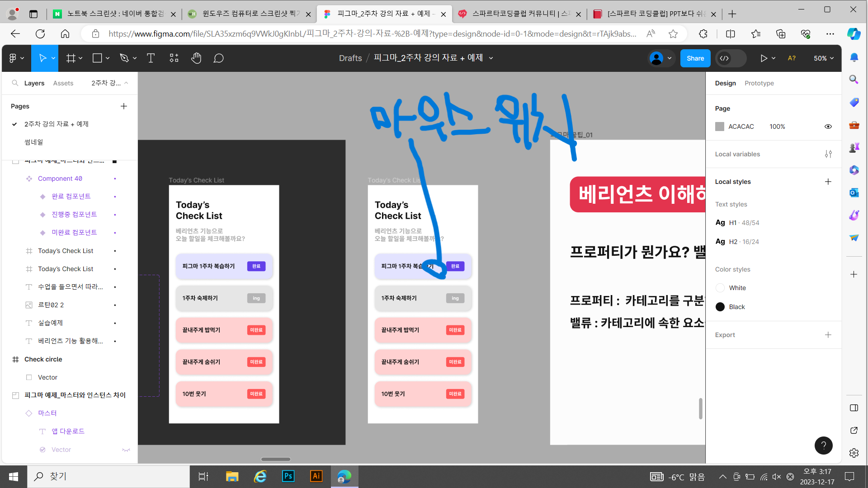Switch to the Prototype tab
The width and height of the screenshot is (868, 488).
[759, 83]
